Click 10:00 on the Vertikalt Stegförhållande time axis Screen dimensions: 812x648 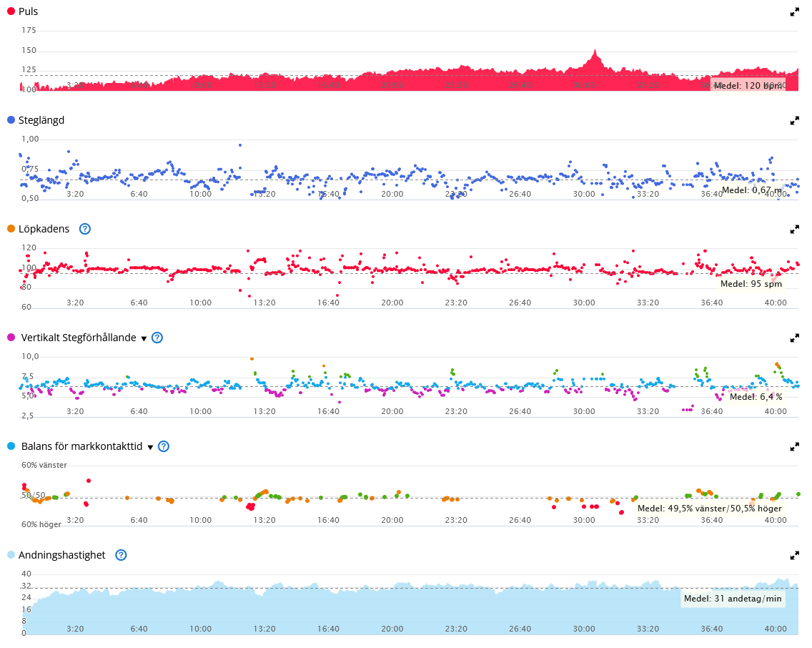pyautogui.click(x=200, y=411)
